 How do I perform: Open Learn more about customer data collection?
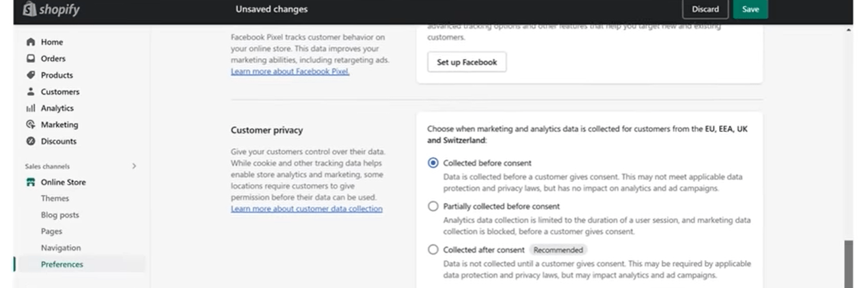point(306,209)
